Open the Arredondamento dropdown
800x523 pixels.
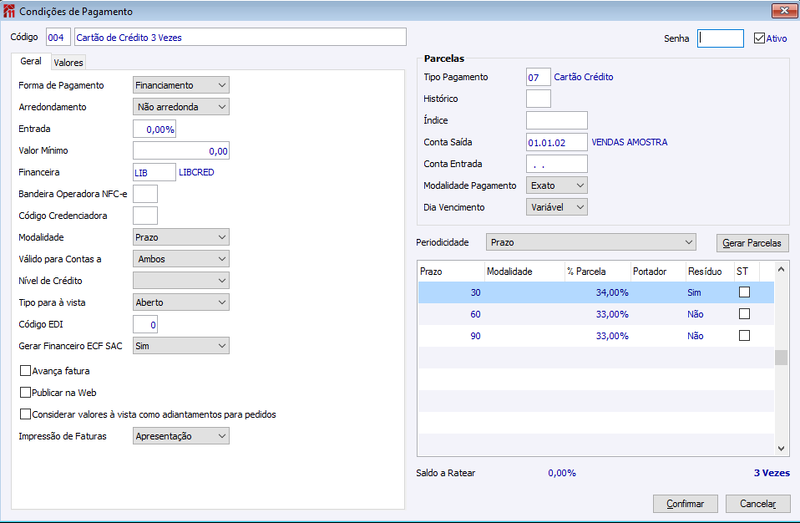pos(181,107)
